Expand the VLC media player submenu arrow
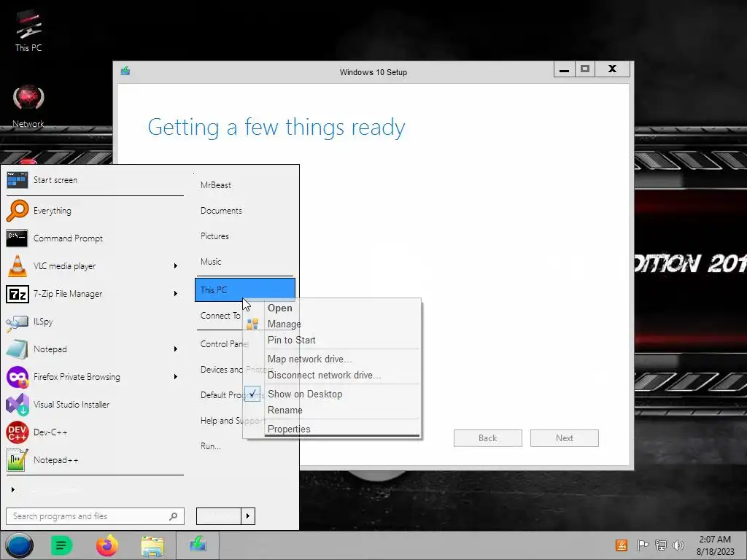This screenshot has height=560, width=747. 176,265
